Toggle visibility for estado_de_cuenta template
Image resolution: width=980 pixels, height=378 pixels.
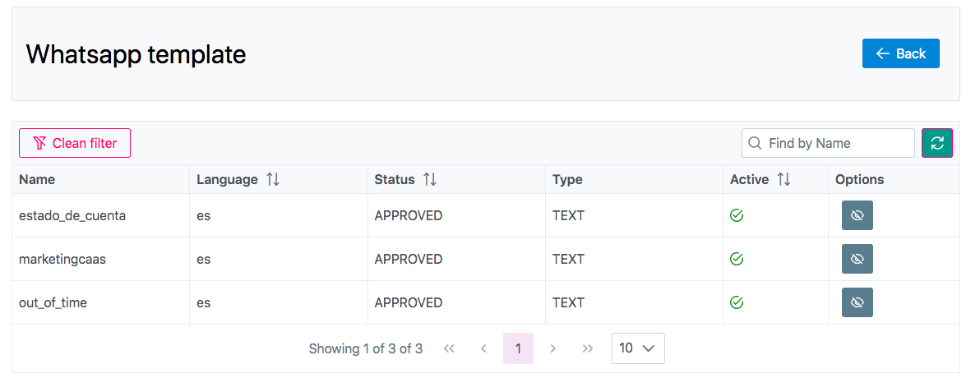[x=857, y=215]
